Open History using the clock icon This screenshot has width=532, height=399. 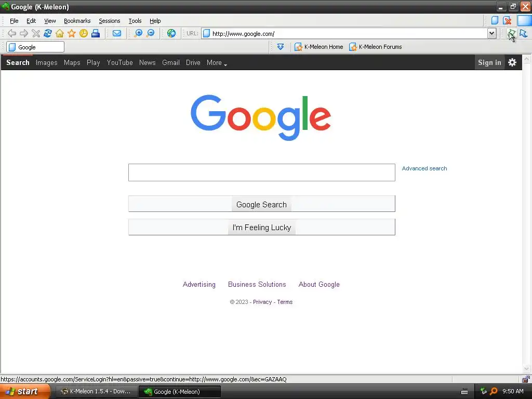[x=84, y=33]
